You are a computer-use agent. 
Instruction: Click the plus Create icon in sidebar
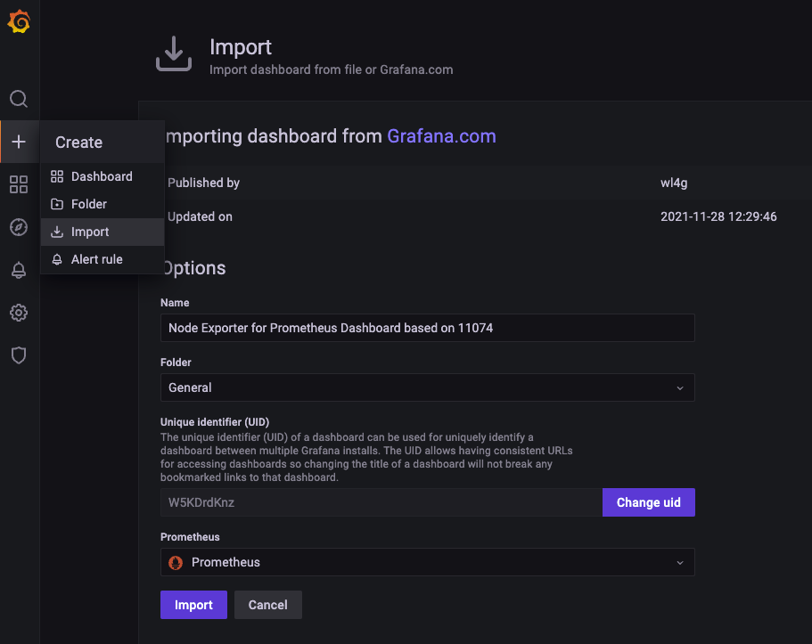point(19,142)
